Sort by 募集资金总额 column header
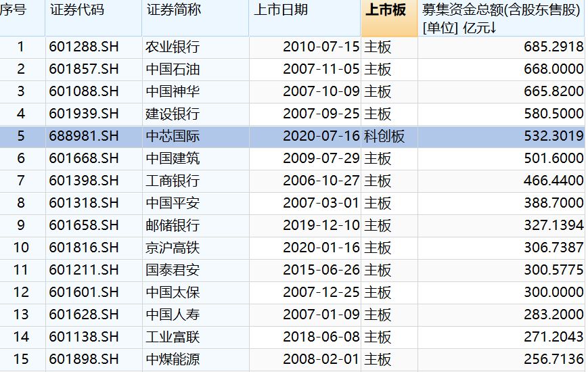This screenshot has width=588, height=372. (501, 18)
